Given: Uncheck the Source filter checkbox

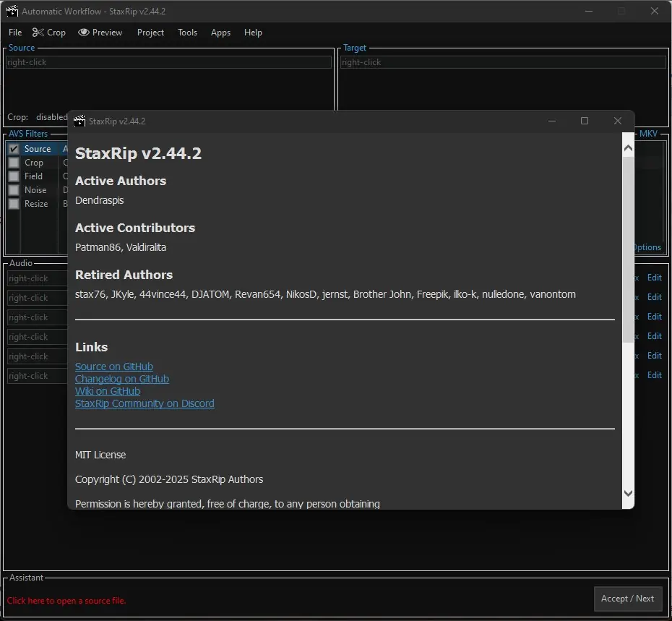Looking at the screenshot, I should [14, 149].
